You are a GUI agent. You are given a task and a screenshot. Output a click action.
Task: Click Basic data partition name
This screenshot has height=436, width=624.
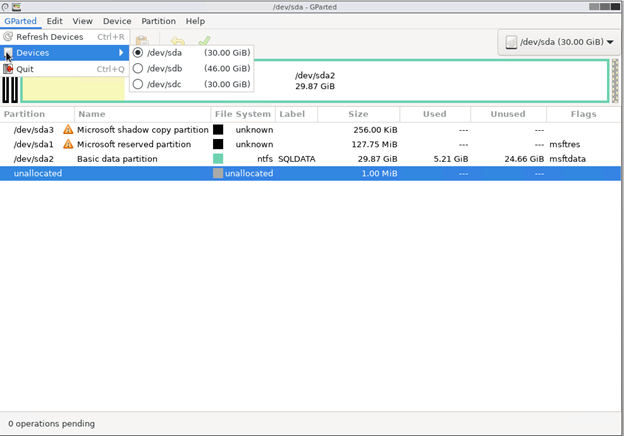[x=117, y=159]
